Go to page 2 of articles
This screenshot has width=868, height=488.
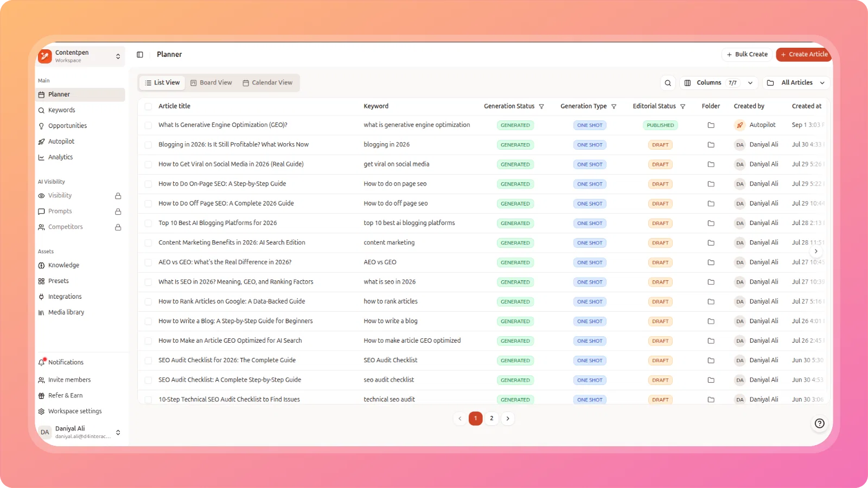[x=492, y=419]
